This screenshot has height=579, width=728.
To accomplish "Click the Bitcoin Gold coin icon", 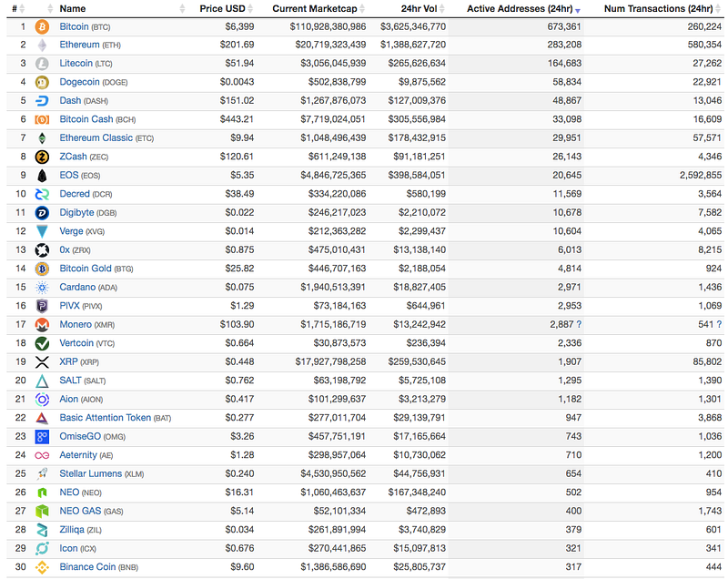I will [x=42, y=269].
